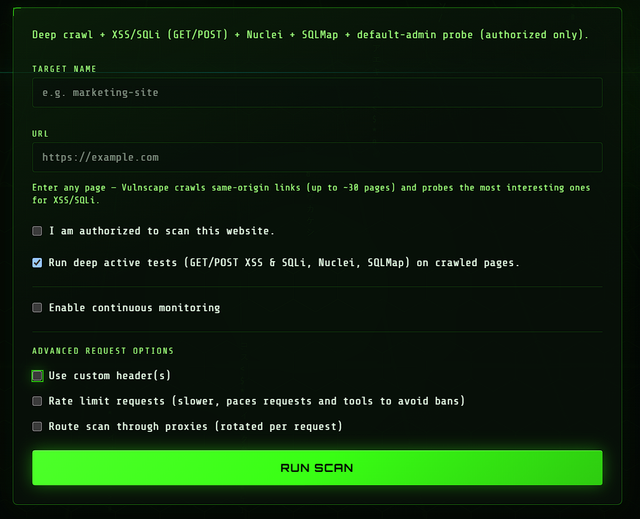Click the 'URL' field label
Viewport: 640px width, 519px height.
coord(40,134)
